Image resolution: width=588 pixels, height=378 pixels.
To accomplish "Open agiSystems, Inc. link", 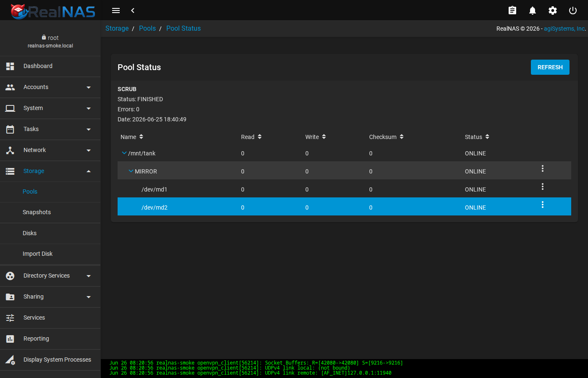I will [564, 29].
